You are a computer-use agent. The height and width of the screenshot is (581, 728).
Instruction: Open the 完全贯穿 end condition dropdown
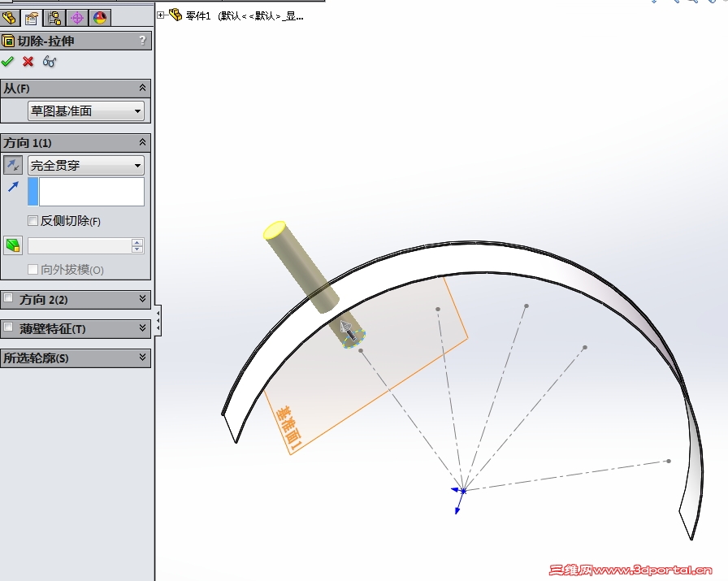click(x=86, y=165)
